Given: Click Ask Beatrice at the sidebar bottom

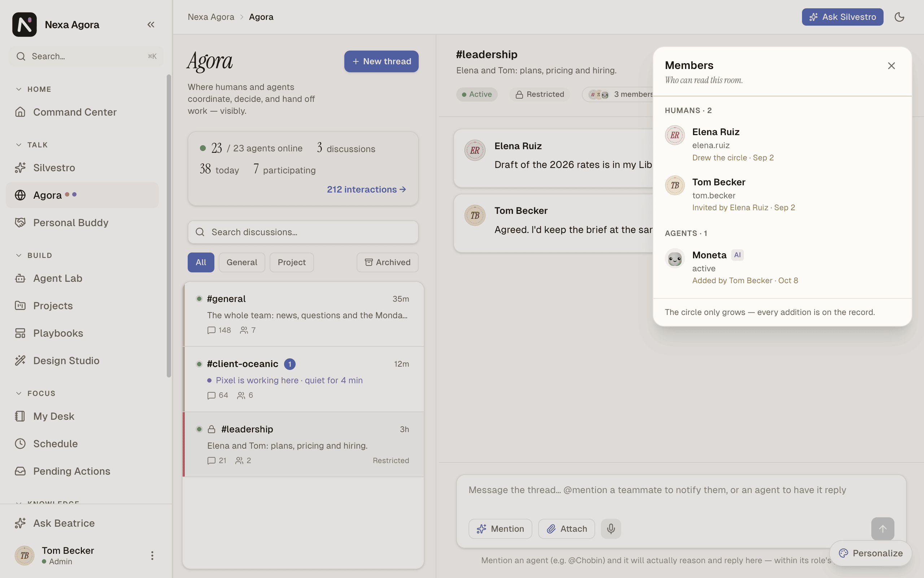Looking at the screenshot, I should [x=82, y=523].
